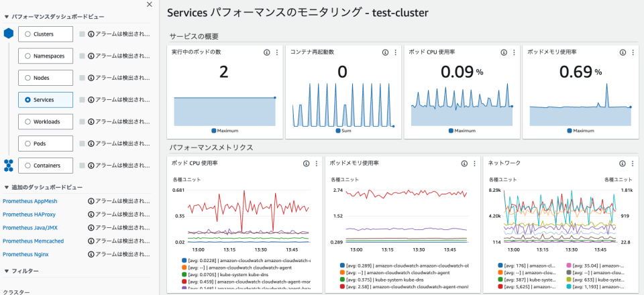The height and width of the screenshot is (295, 644).
Task: Open ポッドメモリ使用率 line chart actions menu
Action: 475,164
